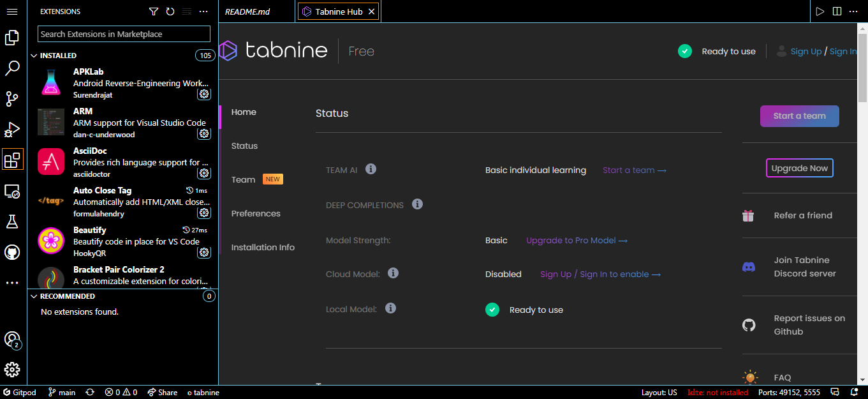Open the Explorer view in activity bar
Screen dimensions: 868x399
[11, 38]
